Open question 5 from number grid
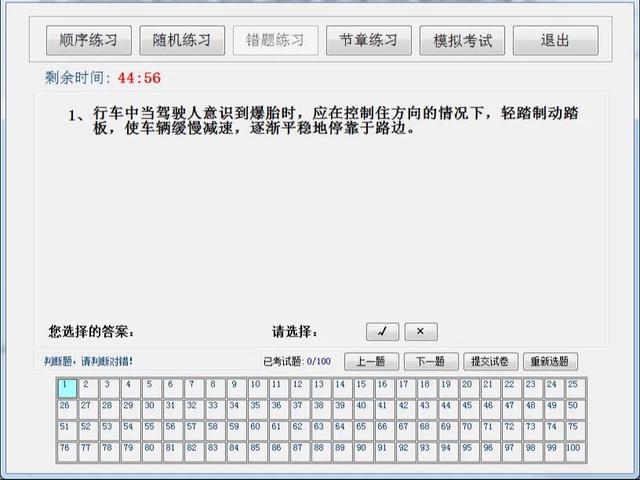 pyautogui.click(x=152, y=388)
